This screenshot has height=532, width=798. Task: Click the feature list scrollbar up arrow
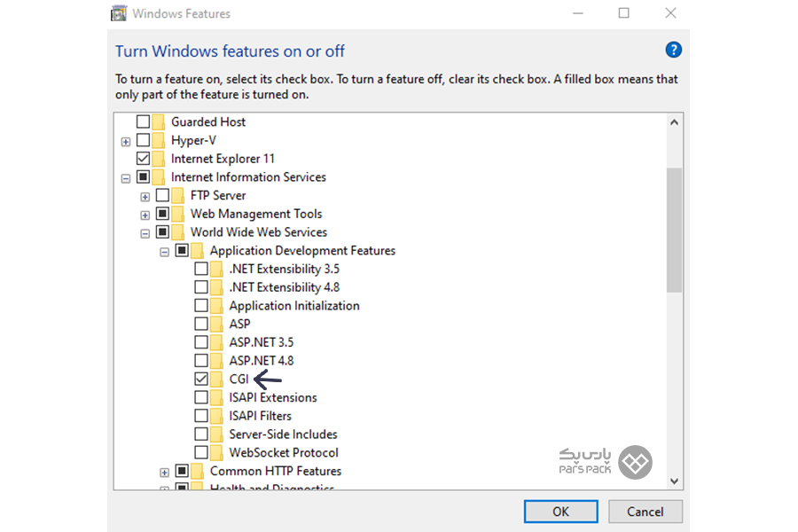click(x=675, y=122)
